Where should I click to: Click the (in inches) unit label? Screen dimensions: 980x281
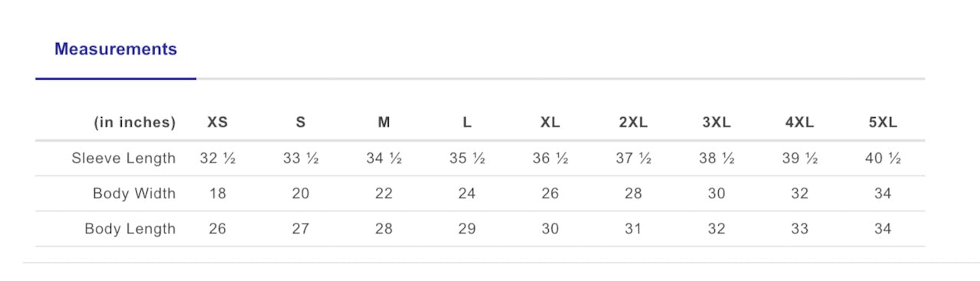point(135,123)
